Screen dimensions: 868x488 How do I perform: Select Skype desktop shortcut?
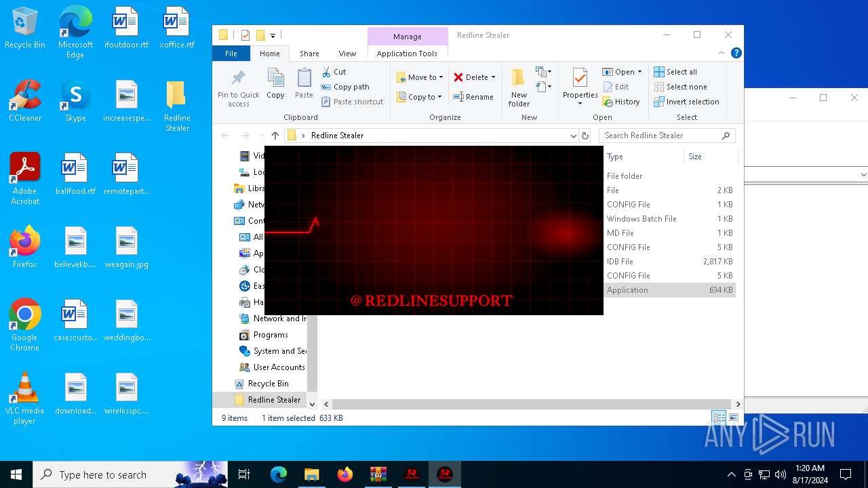(x=75, y=102)
